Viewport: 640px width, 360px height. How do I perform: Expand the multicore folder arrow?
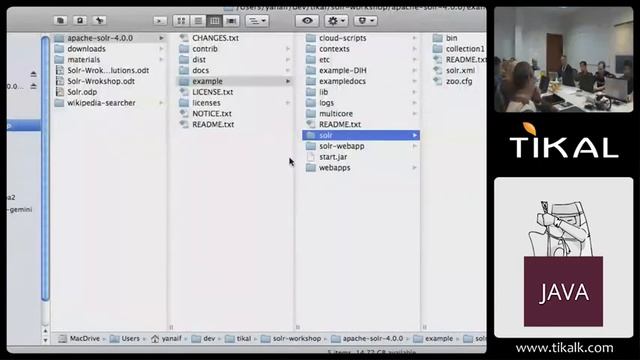click(x=415, y=113)
